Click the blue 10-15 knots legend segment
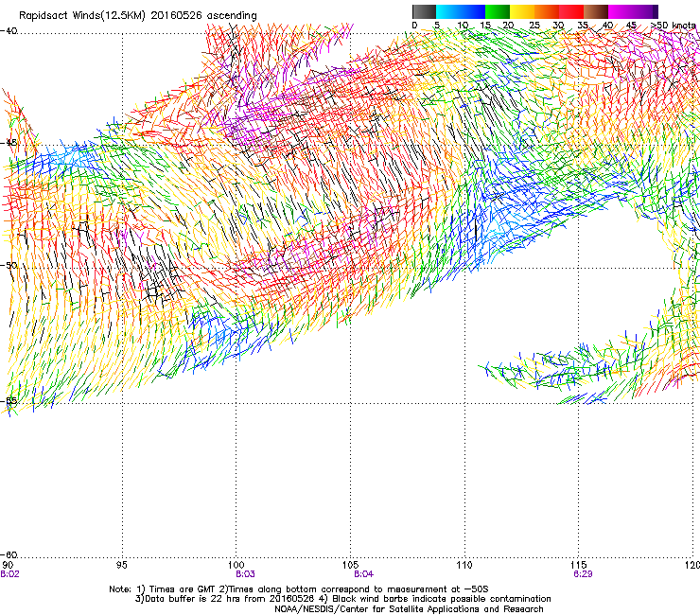 pos(473,11)
